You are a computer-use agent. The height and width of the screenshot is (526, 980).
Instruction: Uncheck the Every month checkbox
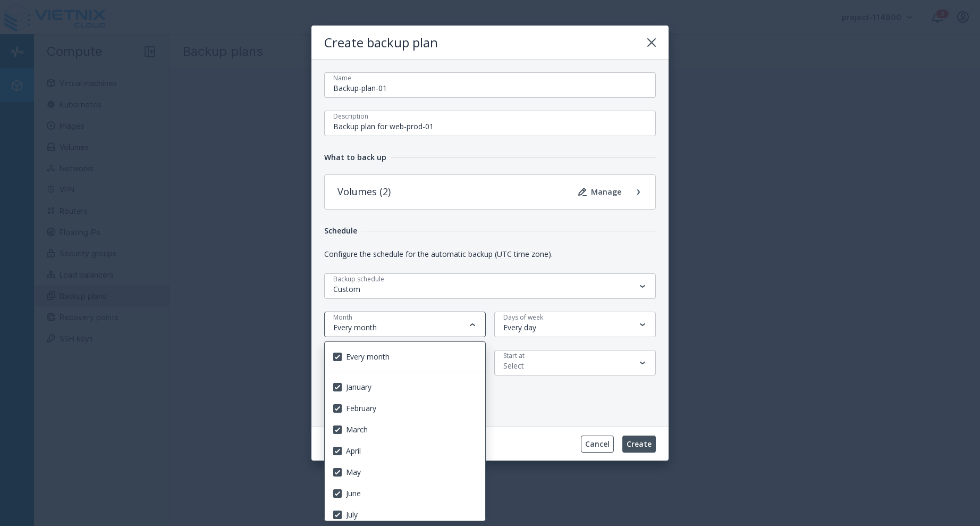(337, 357)
